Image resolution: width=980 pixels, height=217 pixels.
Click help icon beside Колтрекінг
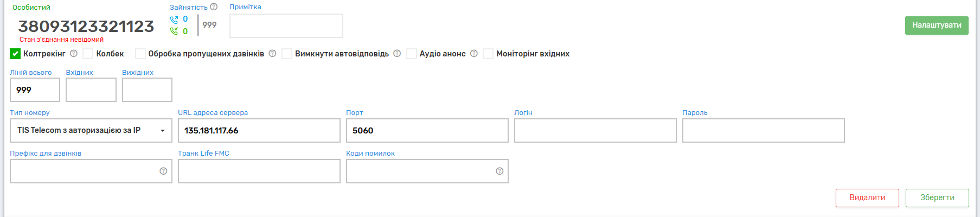click(74, 54)
